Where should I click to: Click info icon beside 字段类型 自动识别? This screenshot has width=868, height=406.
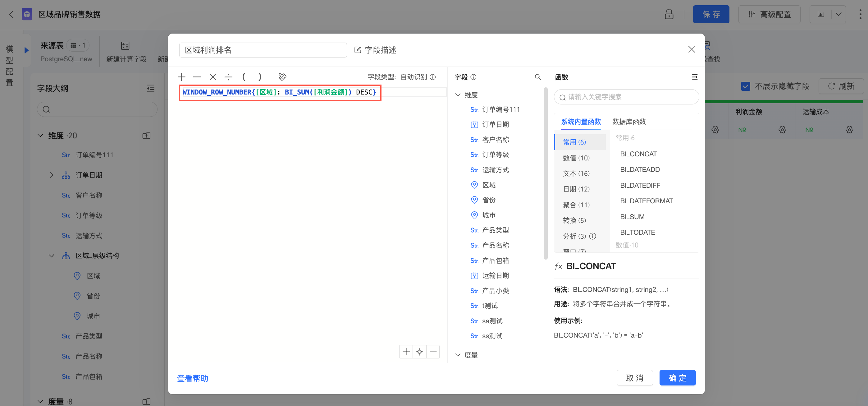433,77
